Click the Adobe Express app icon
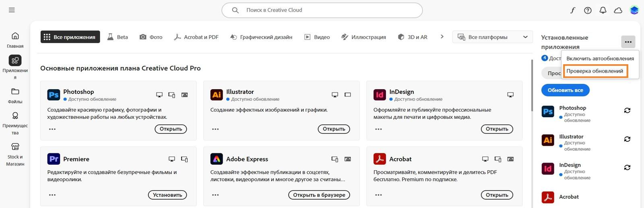This screenshot has height=208, width=644. tap(217, 159)
